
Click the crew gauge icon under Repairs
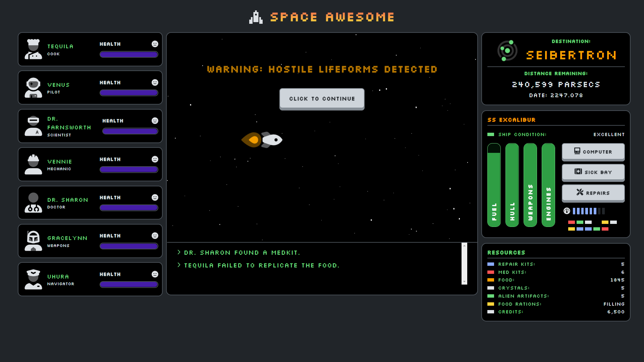click(x=567, y=211)
